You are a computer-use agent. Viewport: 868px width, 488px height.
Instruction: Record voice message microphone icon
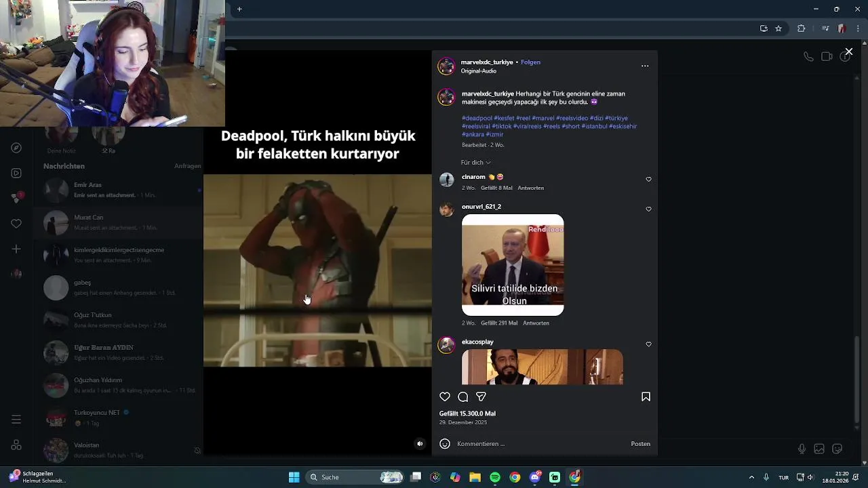coord(802,449)
